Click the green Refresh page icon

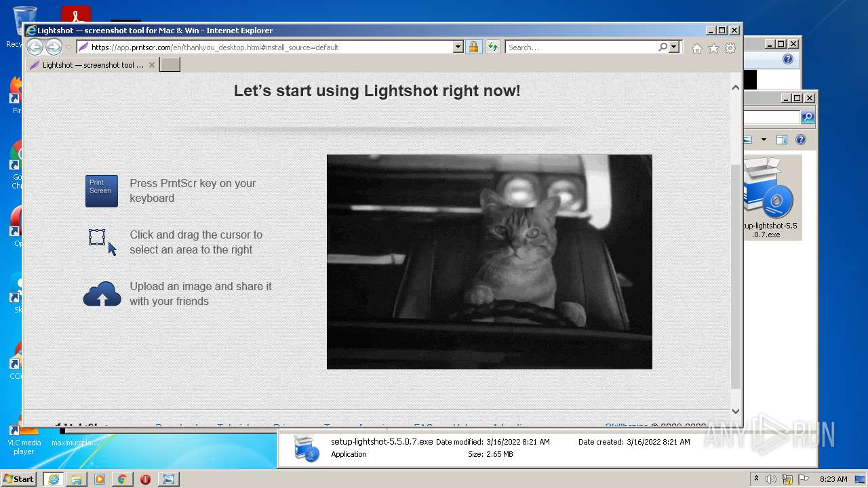(x=492, y=47)
